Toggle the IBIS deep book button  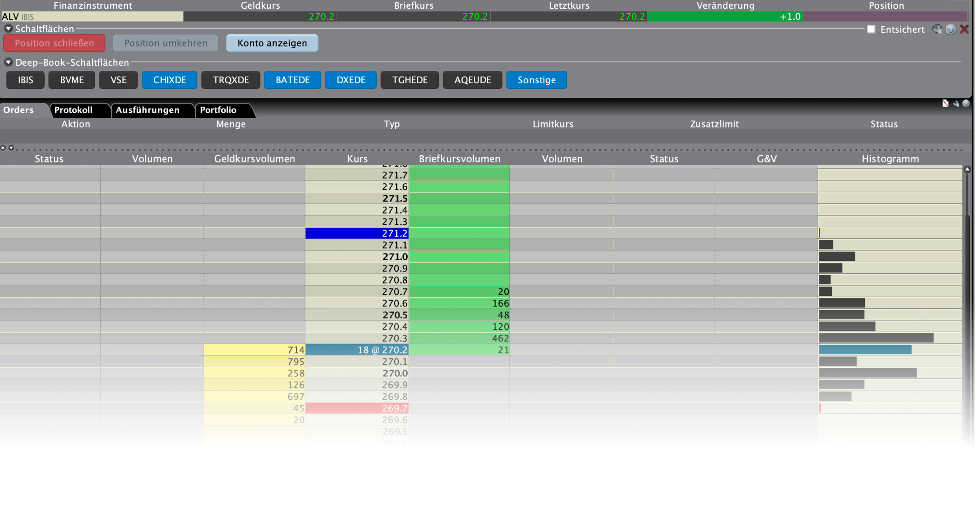25,80
